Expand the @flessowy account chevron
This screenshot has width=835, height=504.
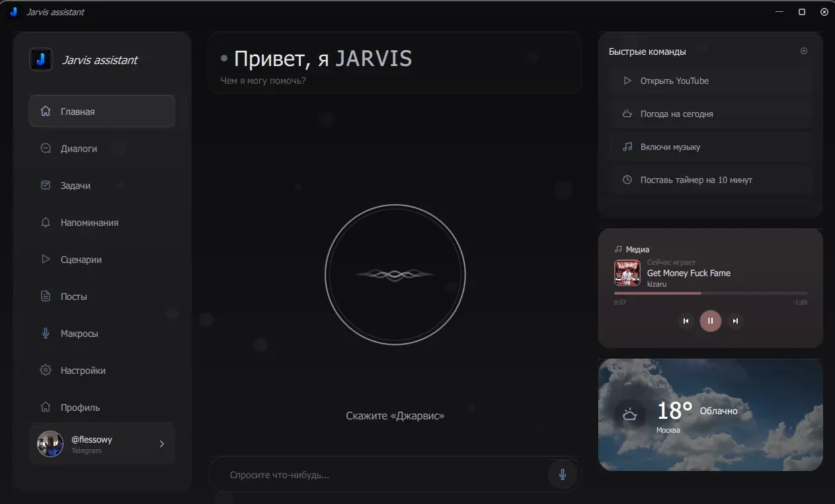[x=161, y=444]
